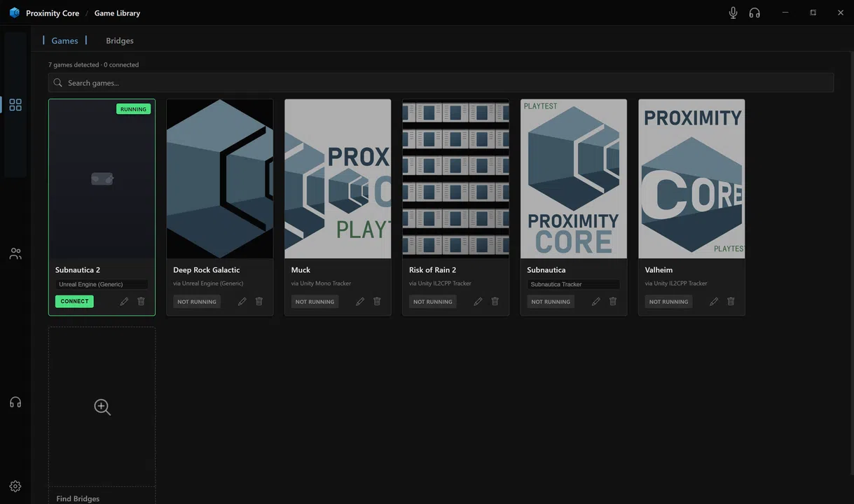The height and width of the screenshot is (504, 854).
Task: Open the headphones sidebar icon
Action: (x=15, y=402)
